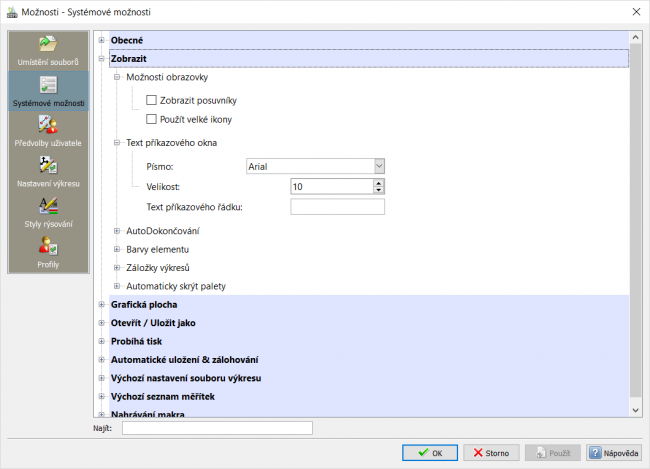
Task: Select the Systémové možnosti sidebar icon
Action: coord(48,85)
